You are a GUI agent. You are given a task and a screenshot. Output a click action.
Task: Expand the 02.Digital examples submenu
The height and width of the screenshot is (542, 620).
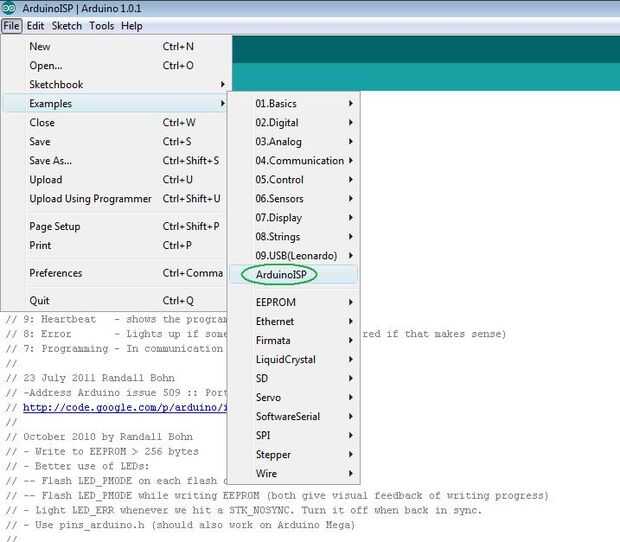tap(294, 123)
